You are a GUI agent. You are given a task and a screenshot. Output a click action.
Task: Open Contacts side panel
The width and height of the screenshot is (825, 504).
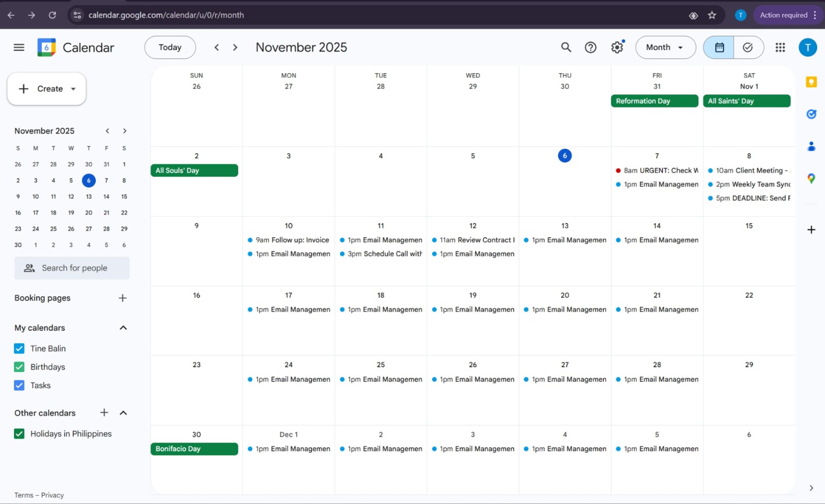811,146
